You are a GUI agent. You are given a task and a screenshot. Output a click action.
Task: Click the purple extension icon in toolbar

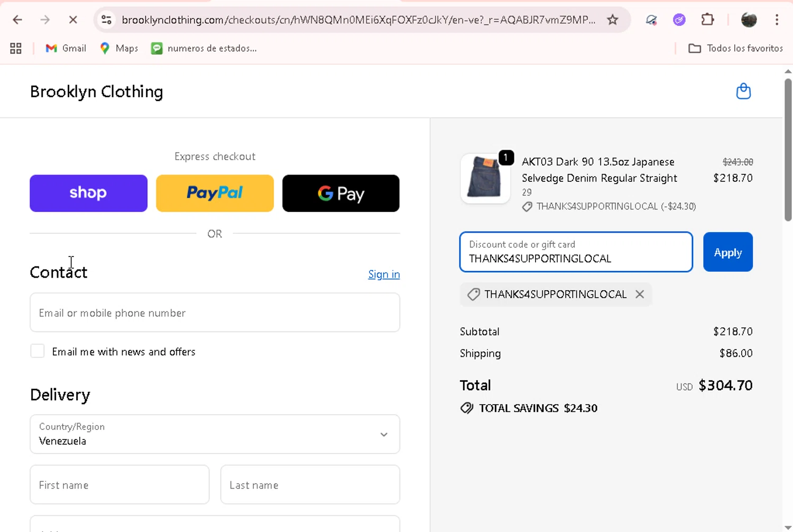[x=679, y=20]
